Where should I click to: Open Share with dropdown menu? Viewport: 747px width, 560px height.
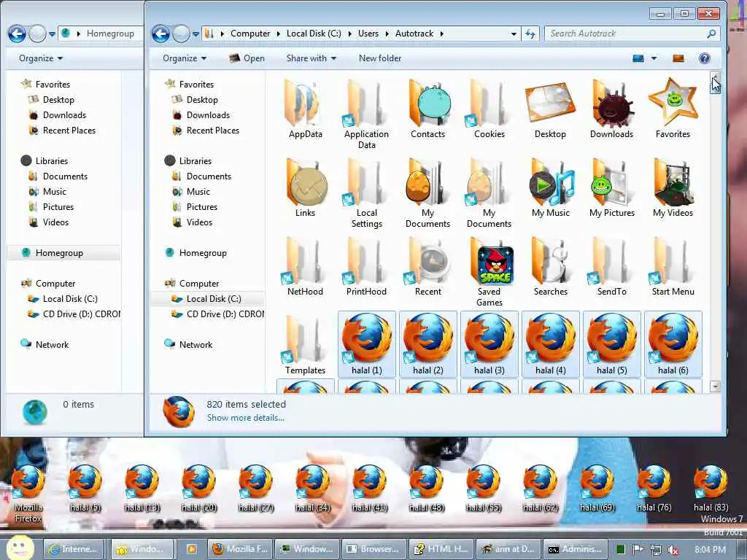click(x=311, y=58)
